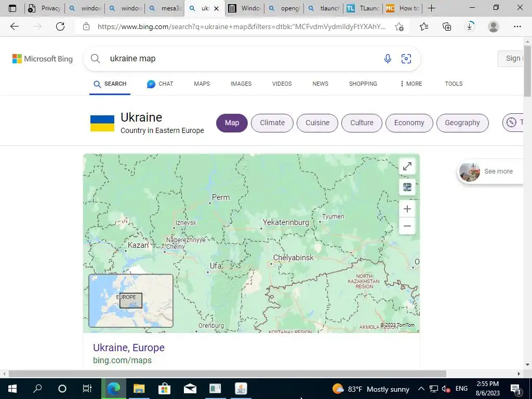Click the Chelyabinsk label on the map

coord(294,258)
